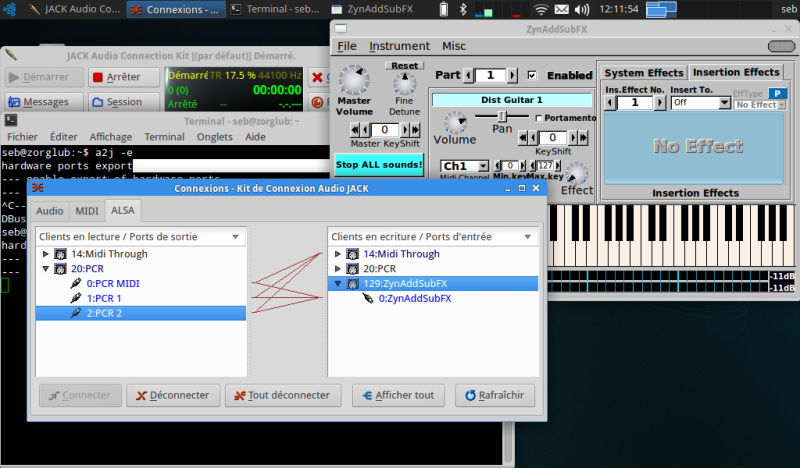800x468 pixels.
Task: Collapse the 129:ZynAddSubFX input client
Action: point(337,283)
